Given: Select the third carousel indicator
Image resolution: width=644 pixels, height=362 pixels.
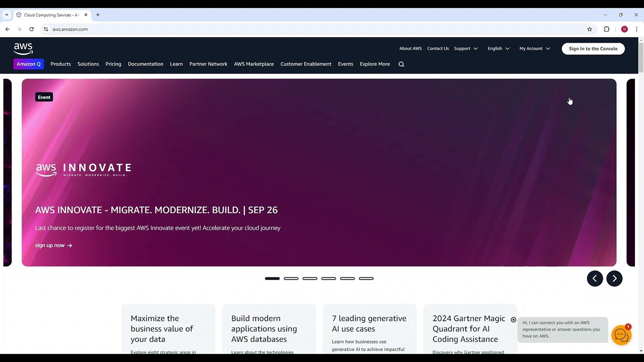Looking at the screenshot, I should pyautogui.click(x=310, y=279).
